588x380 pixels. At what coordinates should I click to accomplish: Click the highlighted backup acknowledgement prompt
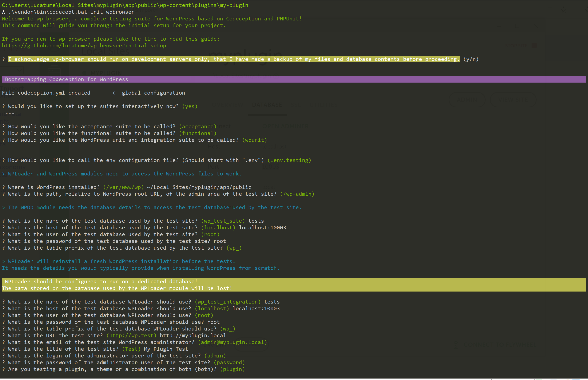pos(234,59)
